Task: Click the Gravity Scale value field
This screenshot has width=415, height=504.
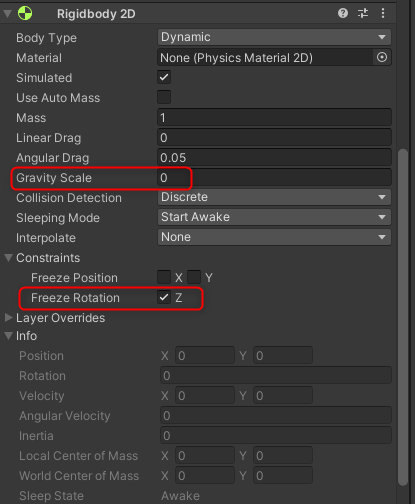Action: 274,177
